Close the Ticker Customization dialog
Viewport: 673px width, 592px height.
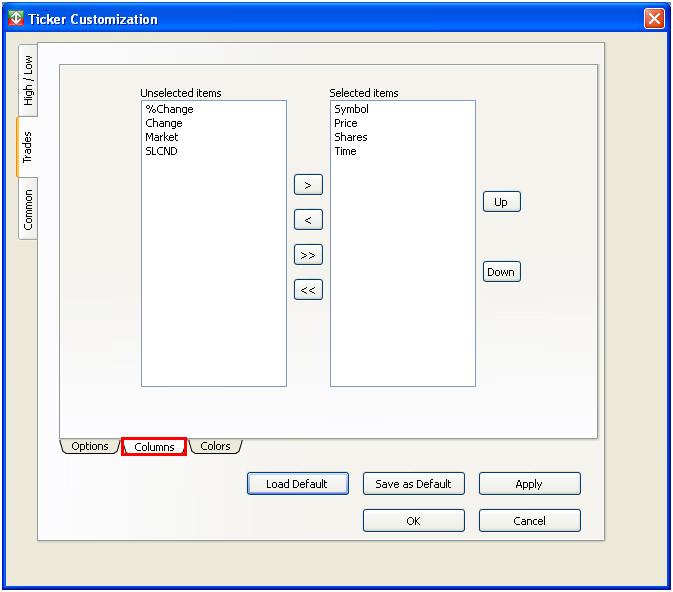654,18
